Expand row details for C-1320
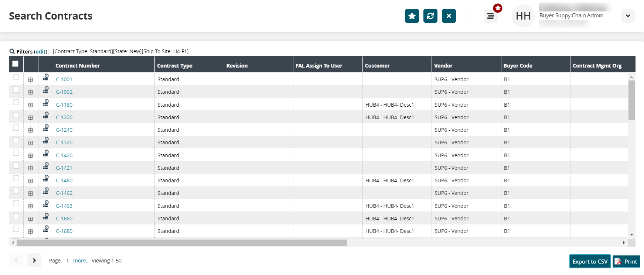Screen dimensions: 644x275 point(31,143)
